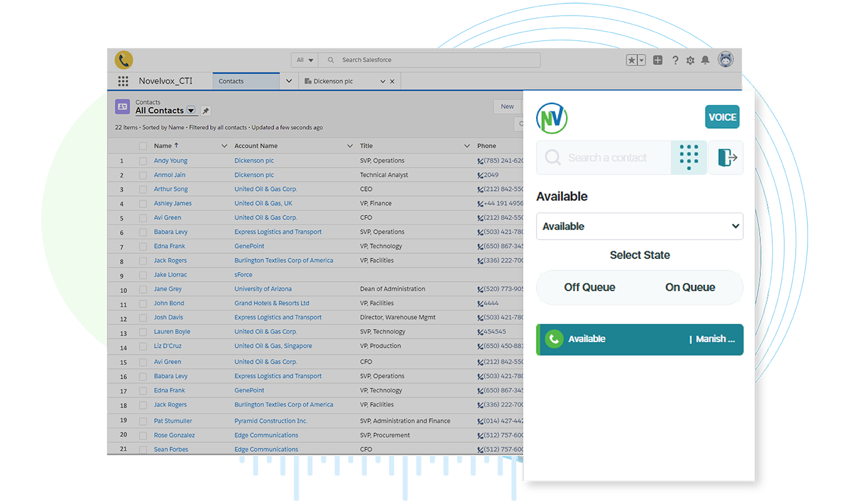Click phone icon for John Bond's number
Screen dimensions: 849x504
tap(480, 303)
